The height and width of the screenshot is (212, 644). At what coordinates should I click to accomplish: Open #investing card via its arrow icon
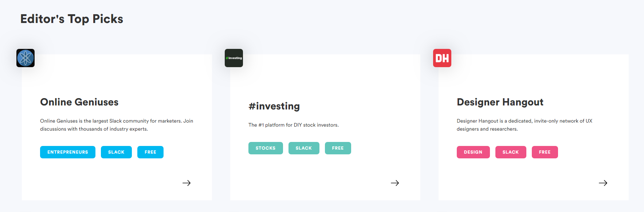(395, 183)
